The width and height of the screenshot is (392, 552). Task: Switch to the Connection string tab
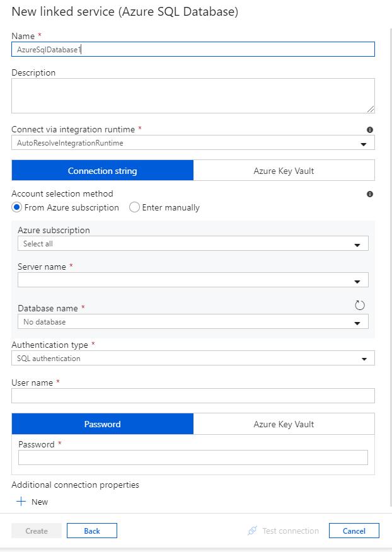[x=103, y=170]
